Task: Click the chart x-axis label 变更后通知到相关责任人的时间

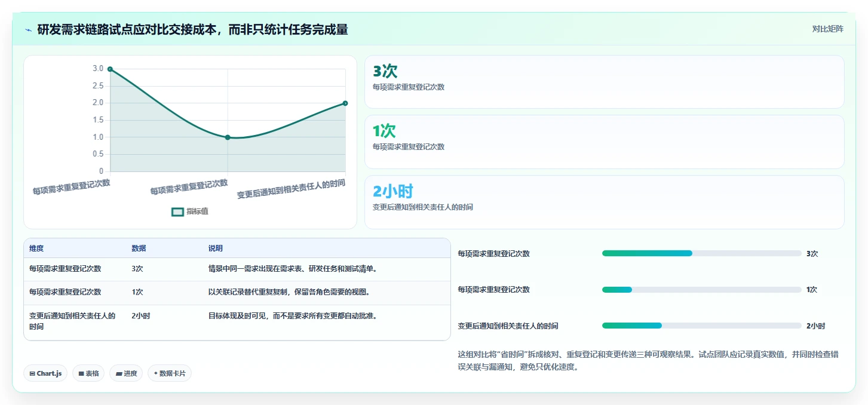Action: coord(291,188)
